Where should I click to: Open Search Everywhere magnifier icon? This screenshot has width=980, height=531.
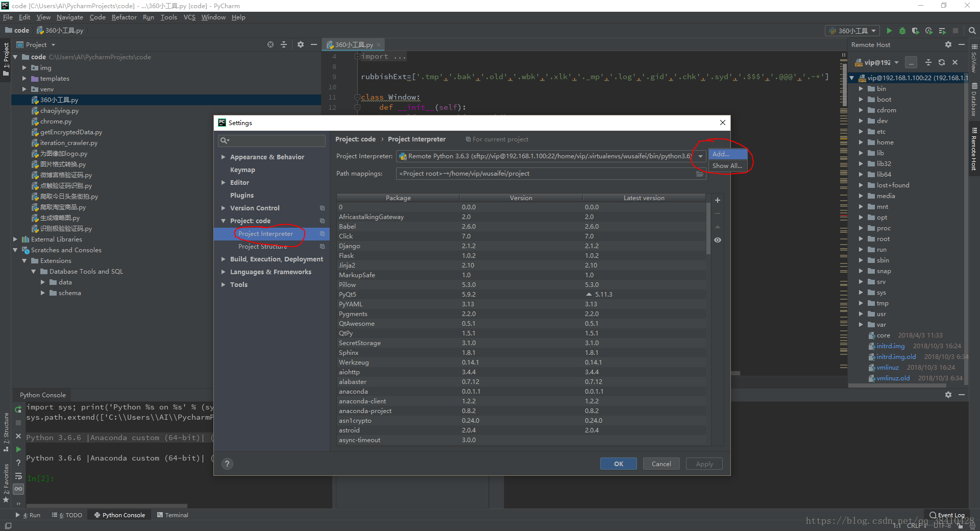(972, 31)
